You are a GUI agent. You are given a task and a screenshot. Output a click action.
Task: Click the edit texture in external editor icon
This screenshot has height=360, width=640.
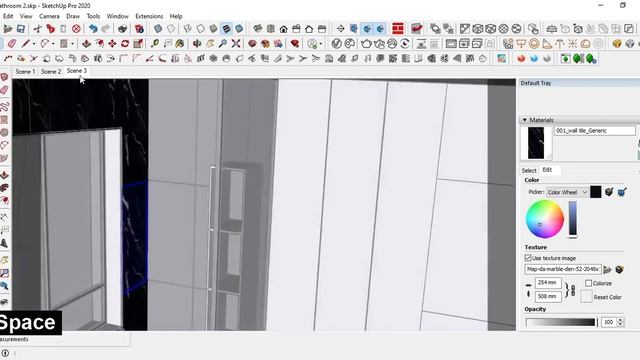[x=620, y=269]
